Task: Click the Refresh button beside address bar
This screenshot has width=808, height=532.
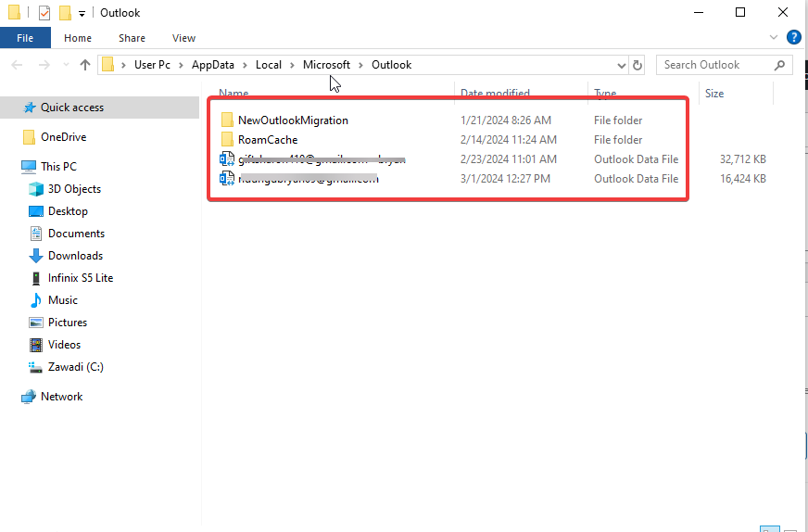Action: point(638,65)
